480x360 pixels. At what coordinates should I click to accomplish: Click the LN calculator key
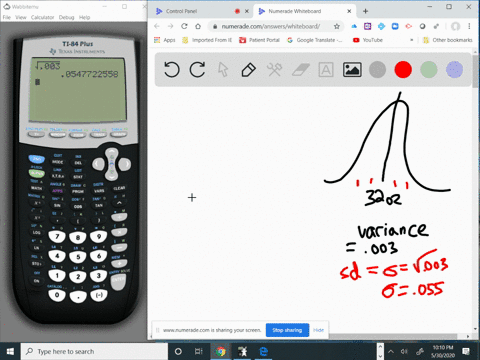[x=37, y=248]
